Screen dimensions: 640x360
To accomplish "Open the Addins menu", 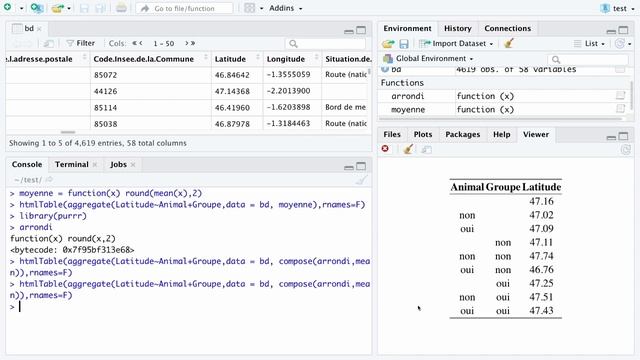I will pos(285,8).
